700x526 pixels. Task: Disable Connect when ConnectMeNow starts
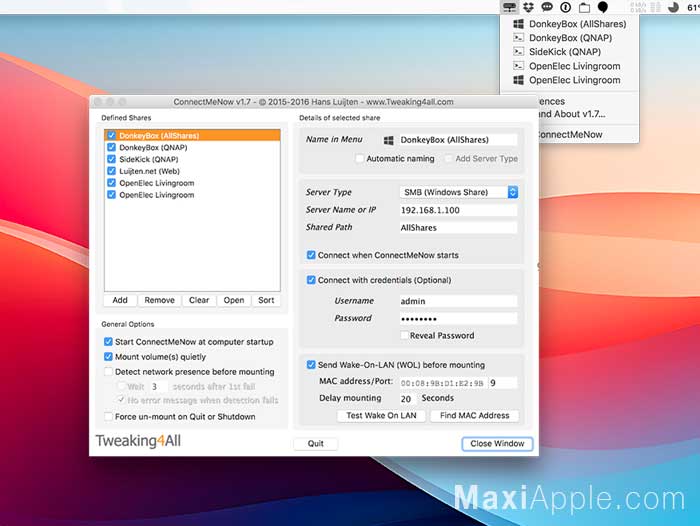(311, 255)
